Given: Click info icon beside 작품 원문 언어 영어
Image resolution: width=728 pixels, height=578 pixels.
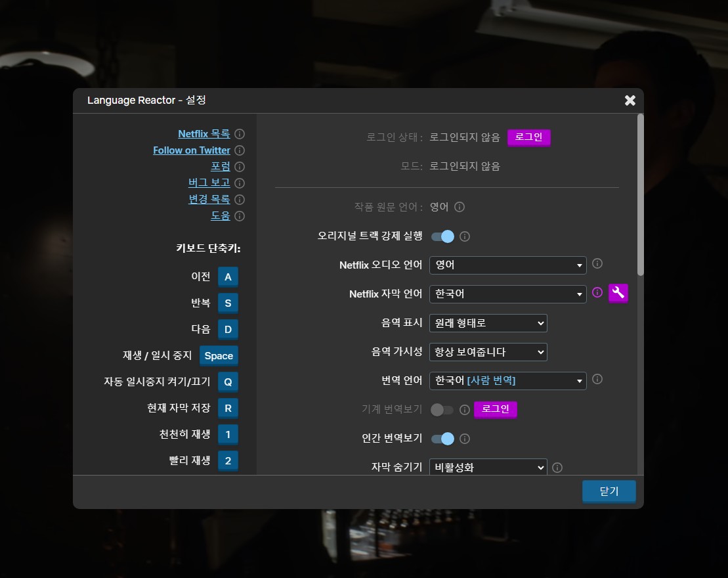Looking at the screenshot, I should [459, 207].
